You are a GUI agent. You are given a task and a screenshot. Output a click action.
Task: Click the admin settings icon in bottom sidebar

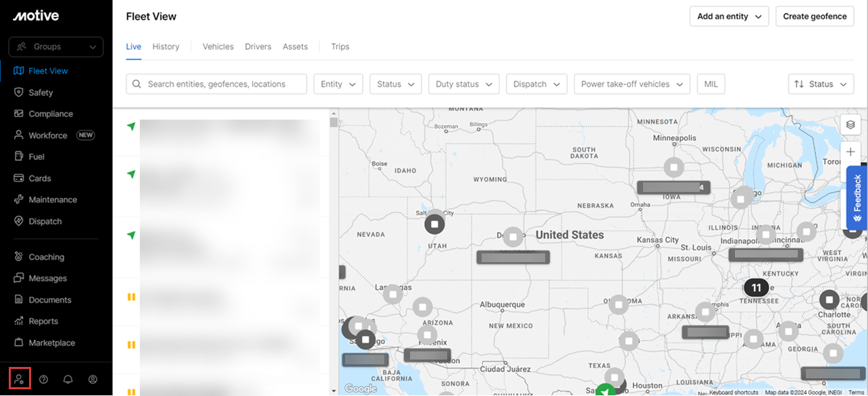tap(20, 379)
